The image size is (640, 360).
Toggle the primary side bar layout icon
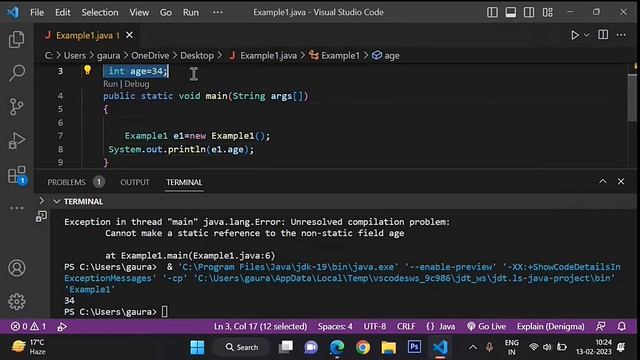click(x=492, y=12)
